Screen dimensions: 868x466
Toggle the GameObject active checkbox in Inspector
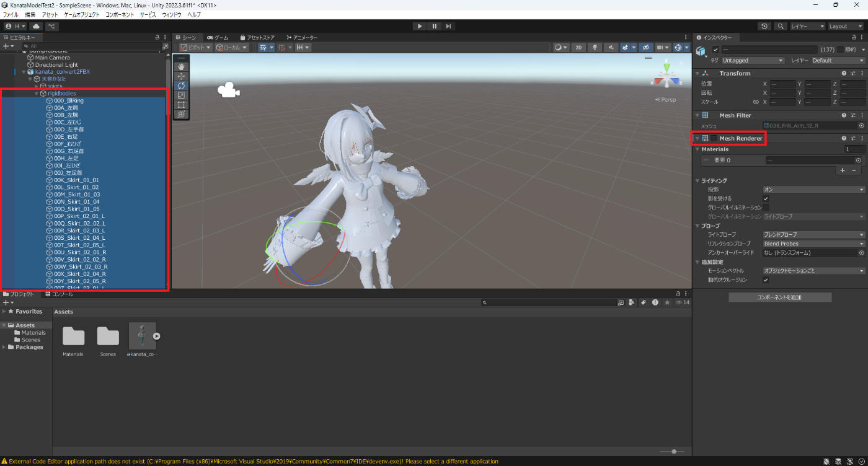pos(715,50)
